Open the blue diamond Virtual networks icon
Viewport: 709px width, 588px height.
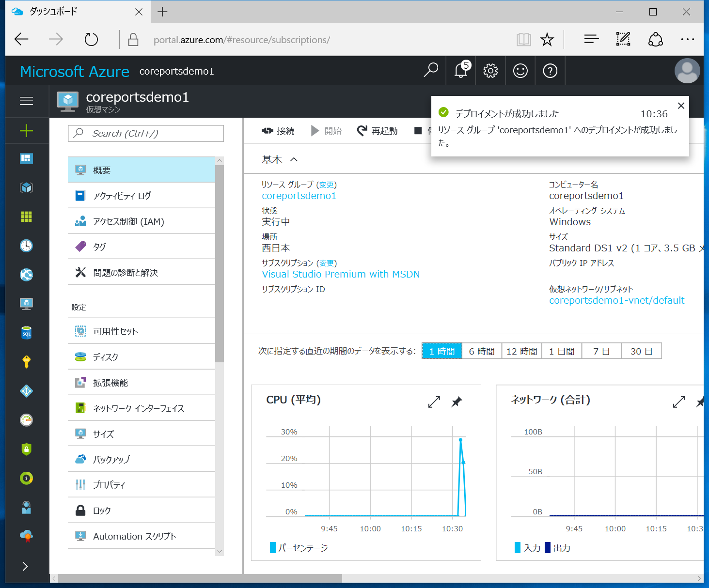pos(26,391)
